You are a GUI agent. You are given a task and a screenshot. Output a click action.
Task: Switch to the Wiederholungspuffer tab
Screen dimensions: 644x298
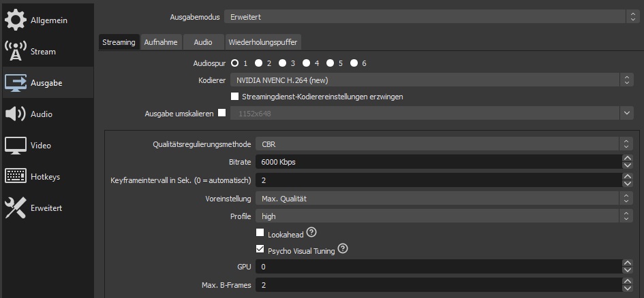263,42
